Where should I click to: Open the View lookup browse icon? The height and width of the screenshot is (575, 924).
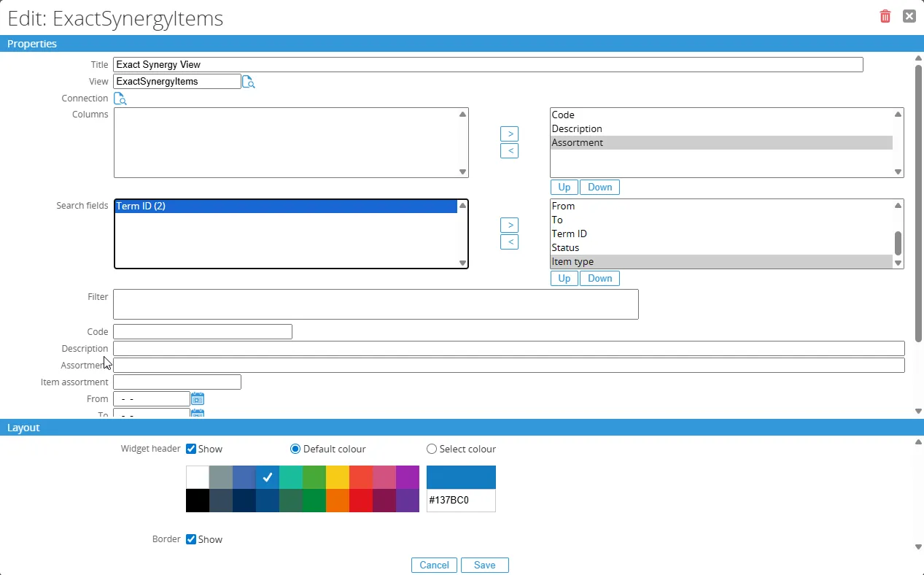click(248, 82)
